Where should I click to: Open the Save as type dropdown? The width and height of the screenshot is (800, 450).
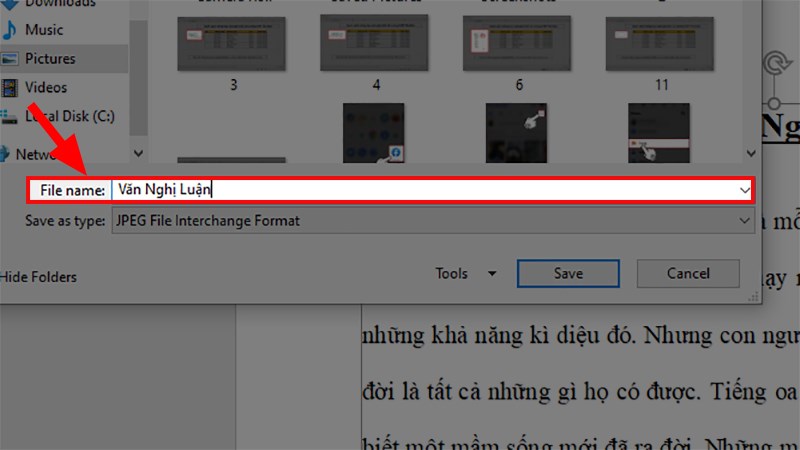tap(433, 221)
